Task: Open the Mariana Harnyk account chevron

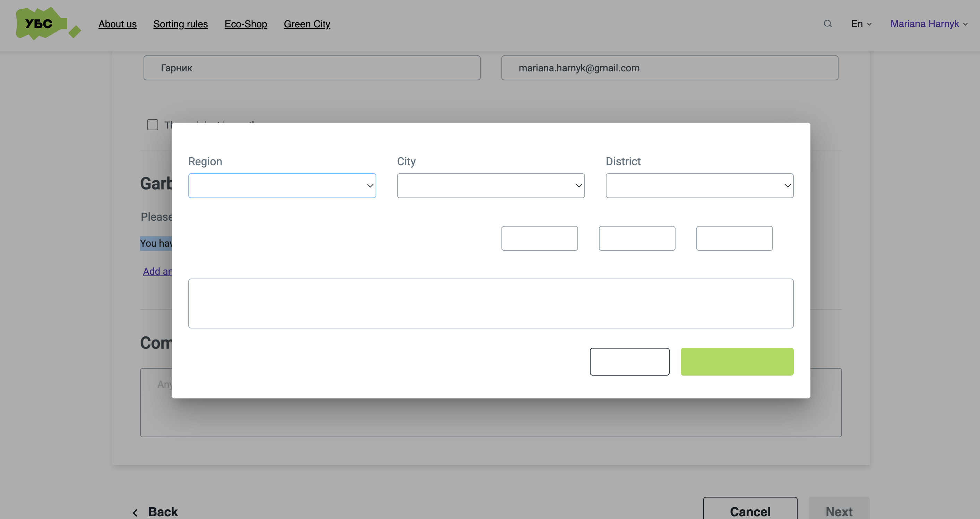Action: pyautogui.click(x=965, y=24)
